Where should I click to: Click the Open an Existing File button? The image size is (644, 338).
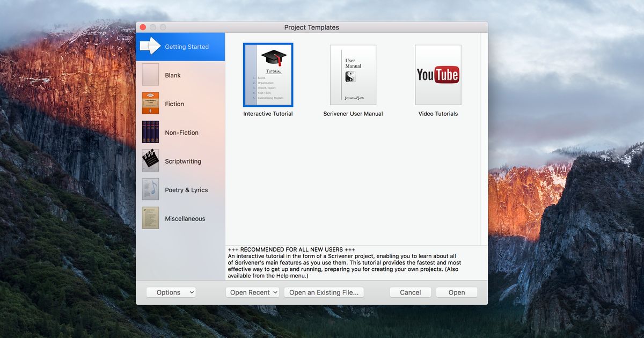324,292
